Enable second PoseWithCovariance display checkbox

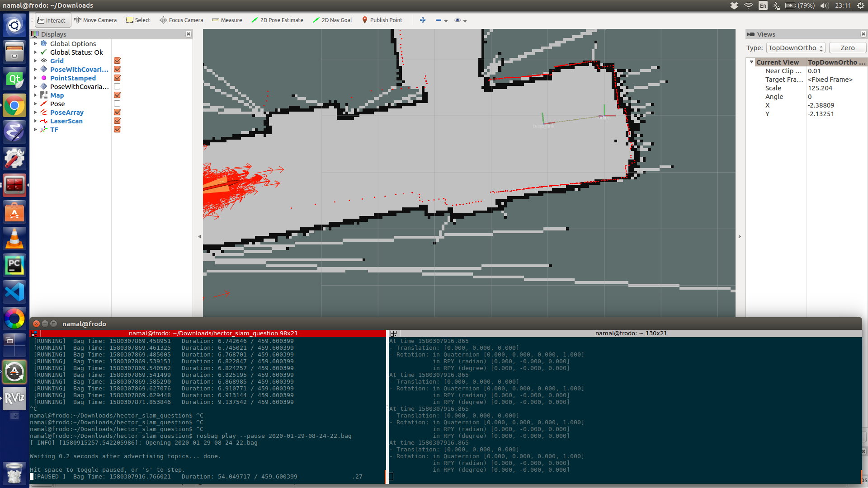tap(117, 87)
